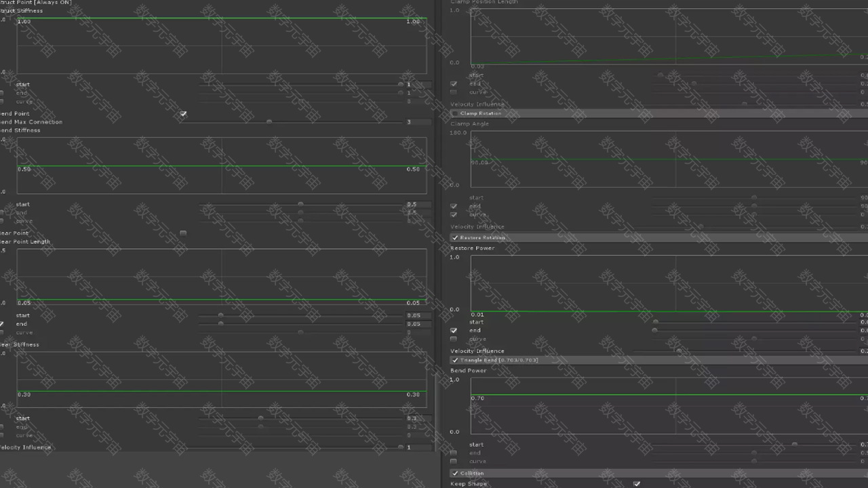Check 'end' under Bend Power graph

click(x=454, y=453)
